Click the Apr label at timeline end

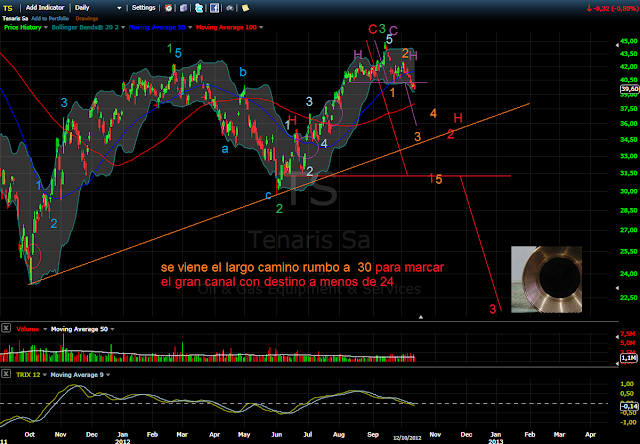click(590, 435)
